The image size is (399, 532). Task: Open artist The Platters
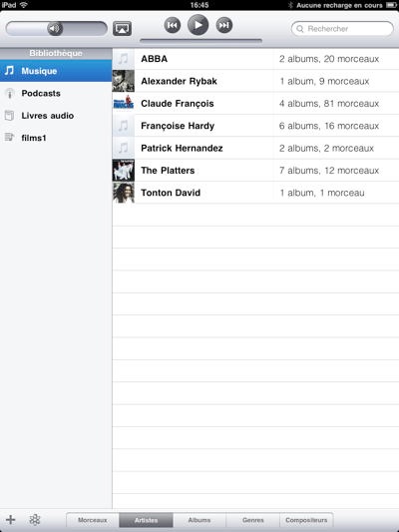[255, 171]
